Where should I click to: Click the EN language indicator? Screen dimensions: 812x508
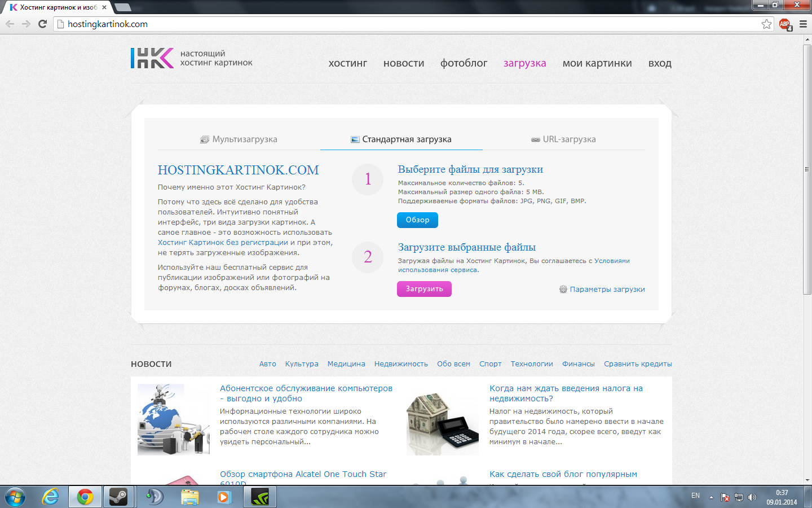[x=695, y=496]
